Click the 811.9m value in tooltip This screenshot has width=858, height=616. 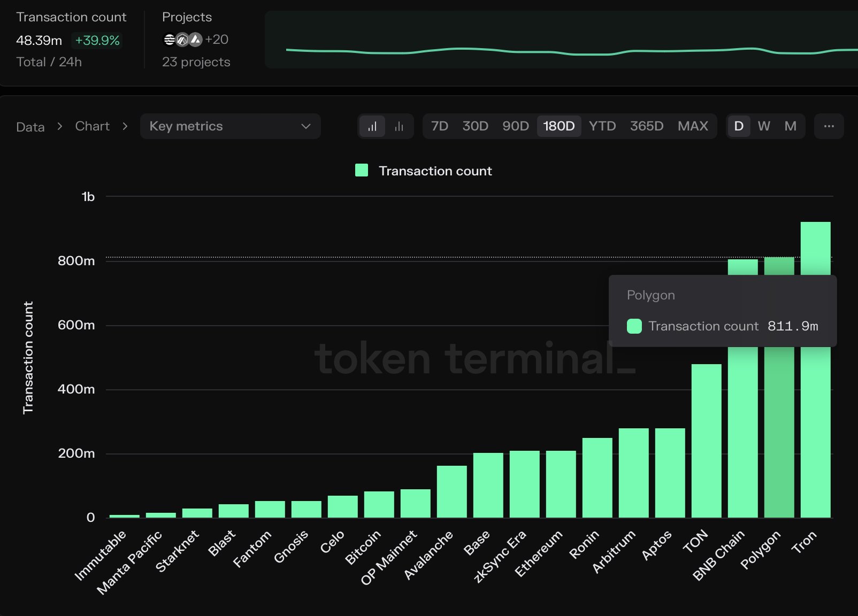tap(793, 326)
